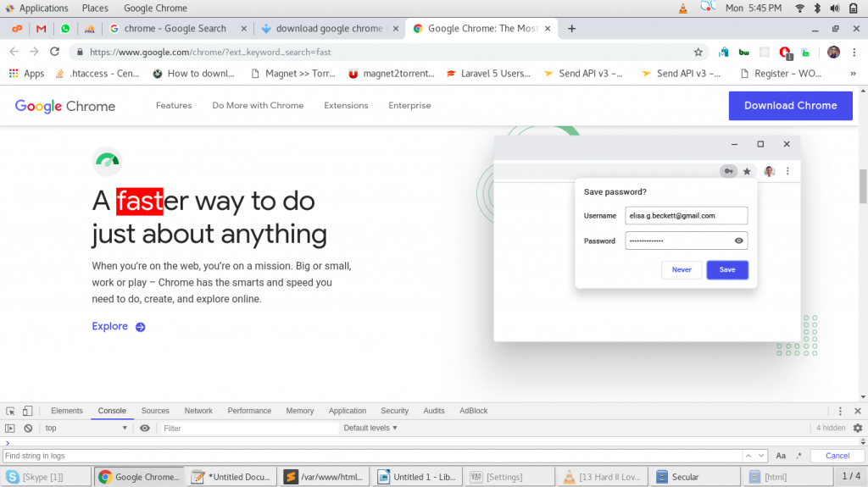Click the key icon in the illustration
This screenshot has height=487, width=868.
[x=728, y=172]
